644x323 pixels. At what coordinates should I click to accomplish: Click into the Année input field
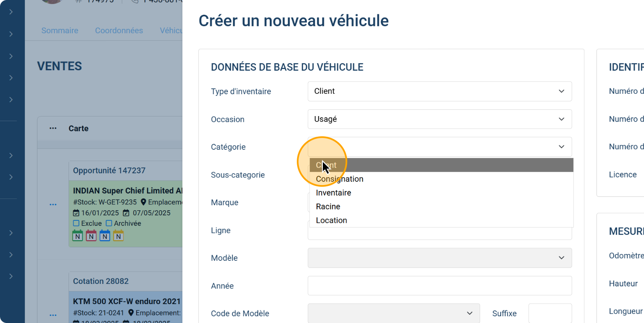(x=439, y=286)
